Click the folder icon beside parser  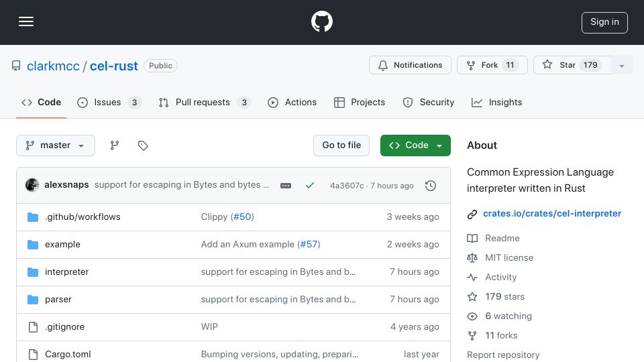pyautogui.click(x=33, y=300)
